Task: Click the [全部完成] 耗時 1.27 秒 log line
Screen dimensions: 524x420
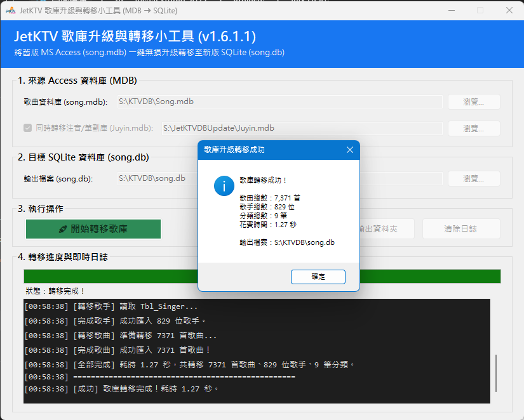Action: click(x=190, y=365)
